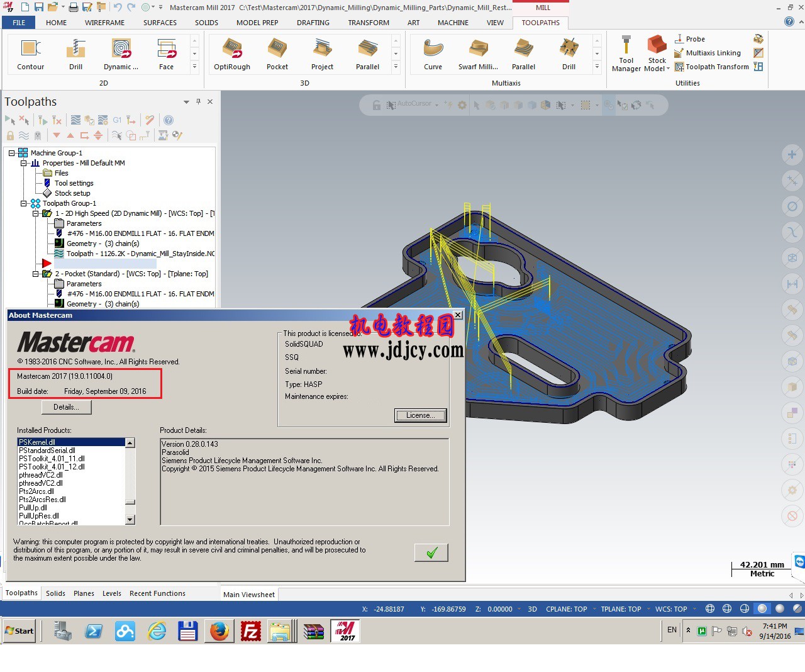
Task: Switch to the Levels panel tab
Action: [112, 593]
